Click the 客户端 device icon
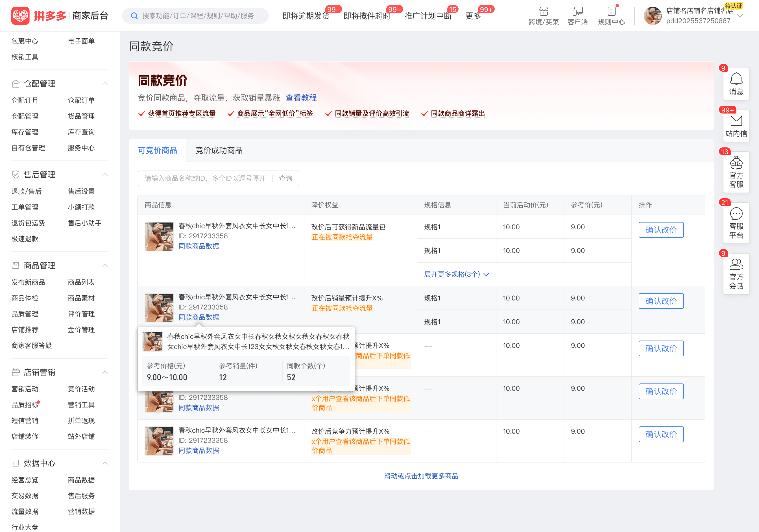The image size is (759, 532). 577,12
